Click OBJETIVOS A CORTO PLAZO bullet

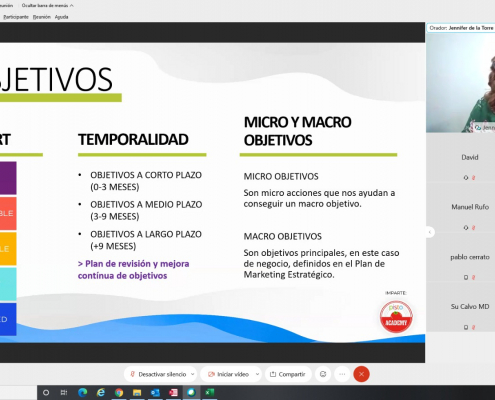click(x=146, y=181)
